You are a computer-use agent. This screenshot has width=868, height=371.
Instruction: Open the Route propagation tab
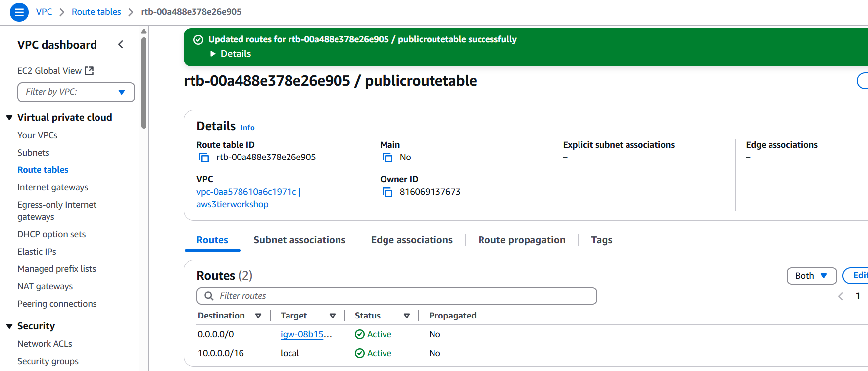(522, 240)
